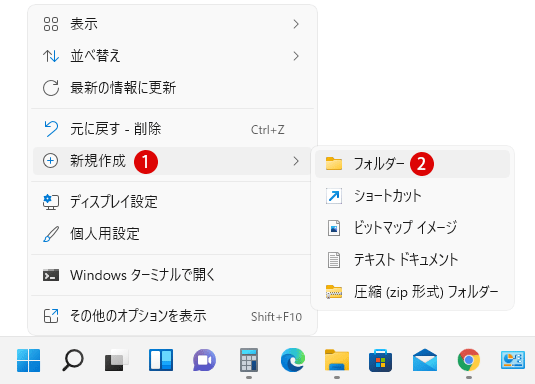Viewport: 535px width, 384px height.
Task: Launch Teams Chat from taskbar
Action: tap(204, 360)
